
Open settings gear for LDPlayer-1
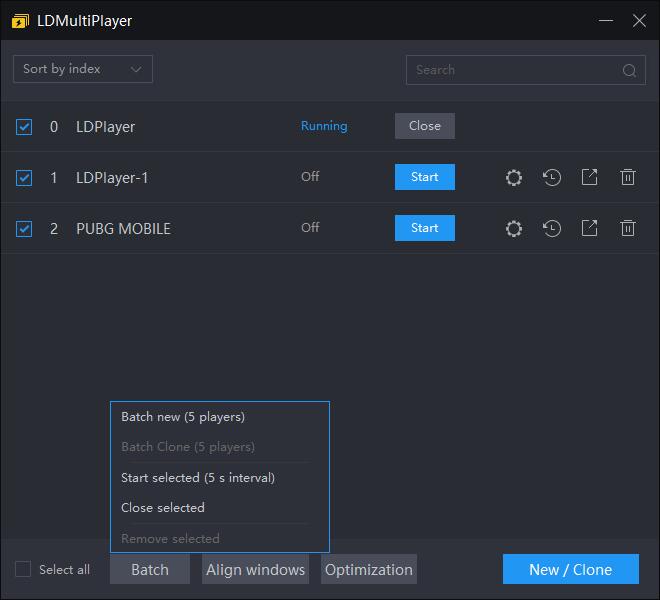514,177
